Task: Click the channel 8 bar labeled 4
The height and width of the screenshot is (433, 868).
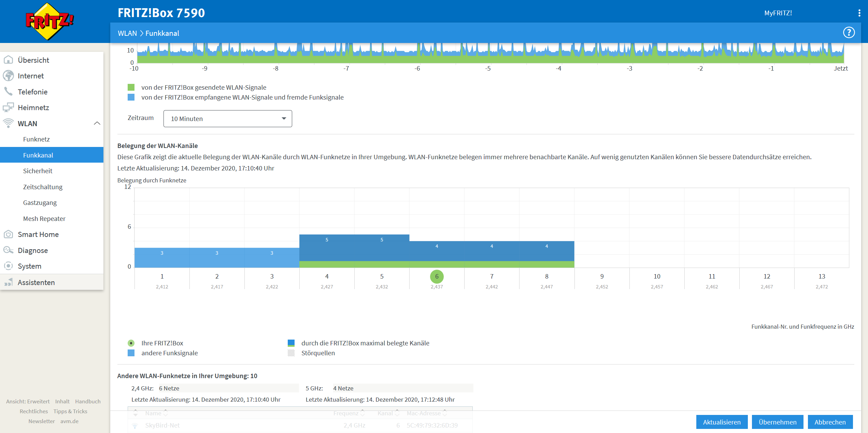Action: point(546,254)
